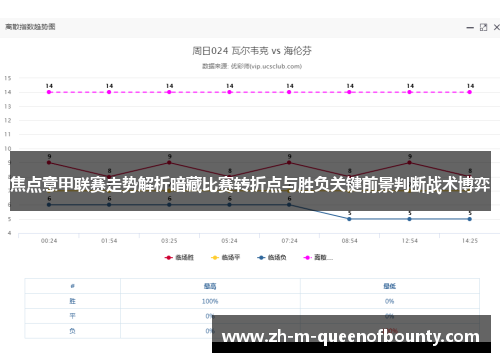500x362 pixels.
Task: Toggle the blue 临场负 legend series
Action: pos(272,257)
